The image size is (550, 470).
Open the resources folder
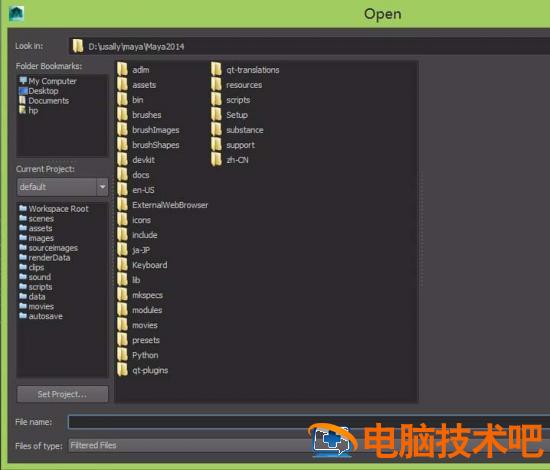[237, 85]
